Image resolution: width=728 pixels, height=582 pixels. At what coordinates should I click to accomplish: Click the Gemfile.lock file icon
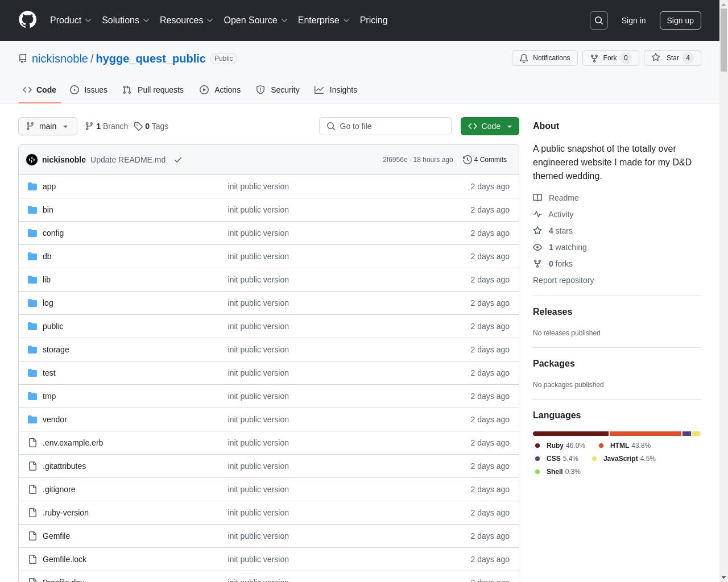(x=32, y=559)
